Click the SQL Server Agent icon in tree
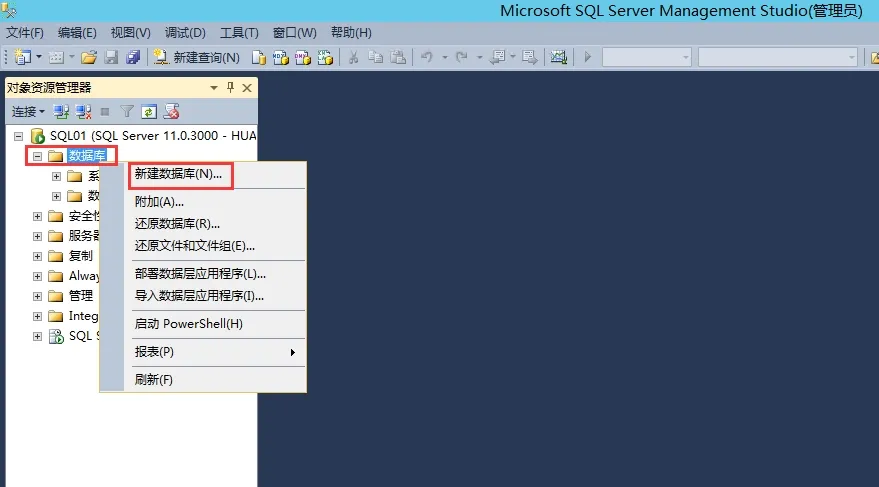 tap(56, 336)
